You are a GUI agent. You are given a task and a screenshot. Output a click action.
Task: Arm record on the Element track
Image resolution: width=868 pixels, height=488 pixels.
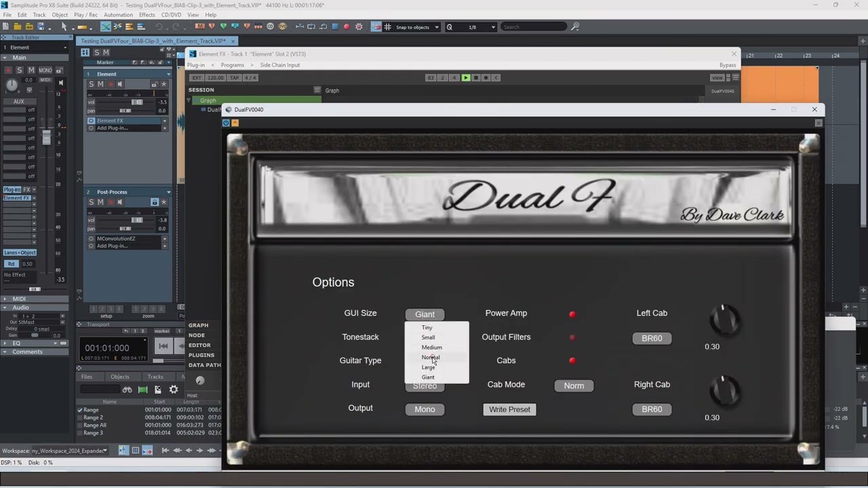[111, 84]
